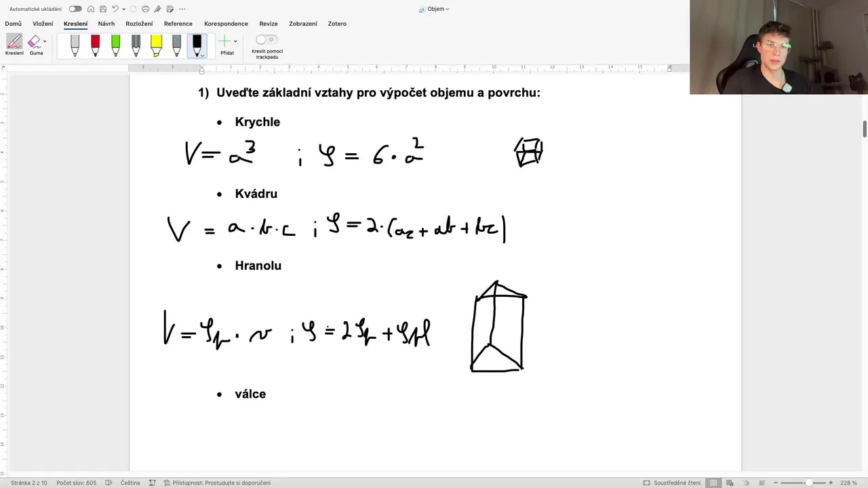
Task: Pick the dark gray pencil
Action: 136,45
